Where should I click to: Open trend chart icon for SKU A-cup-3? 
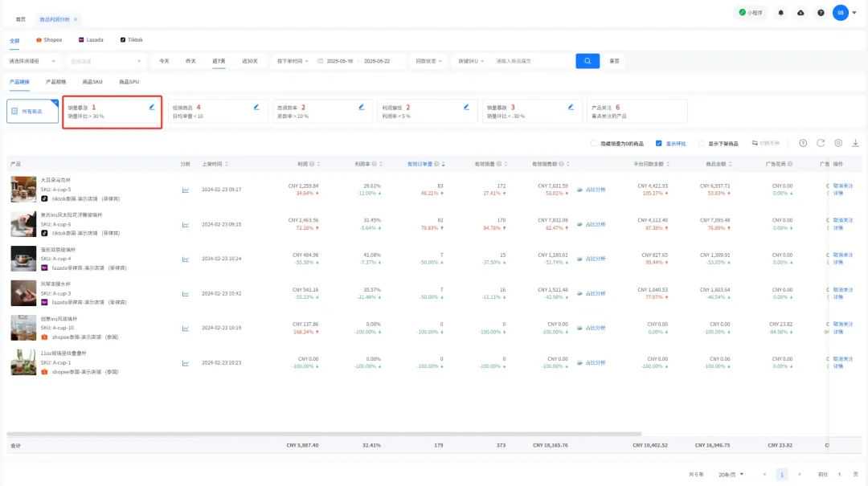(x=186, y=294)
